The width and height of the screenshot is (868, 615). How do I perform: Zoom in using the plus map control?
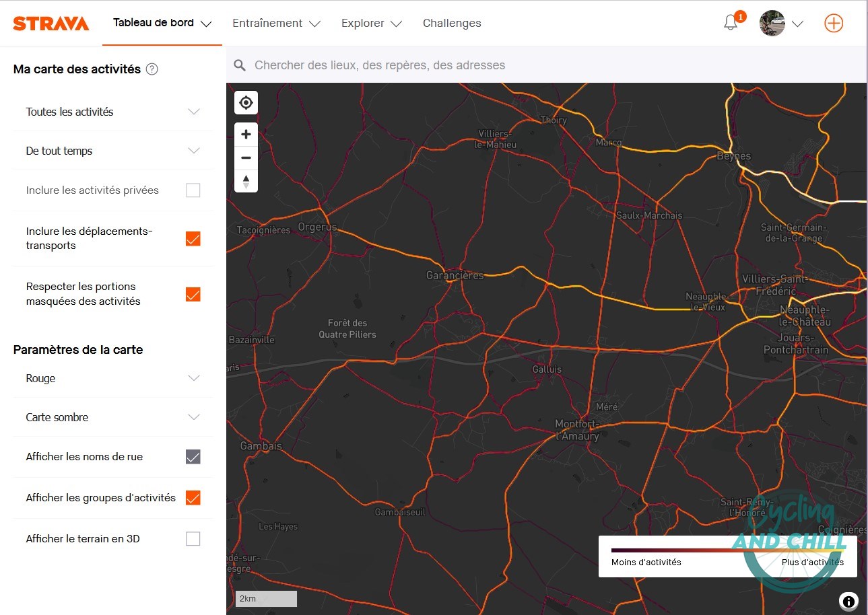[246, 133]
